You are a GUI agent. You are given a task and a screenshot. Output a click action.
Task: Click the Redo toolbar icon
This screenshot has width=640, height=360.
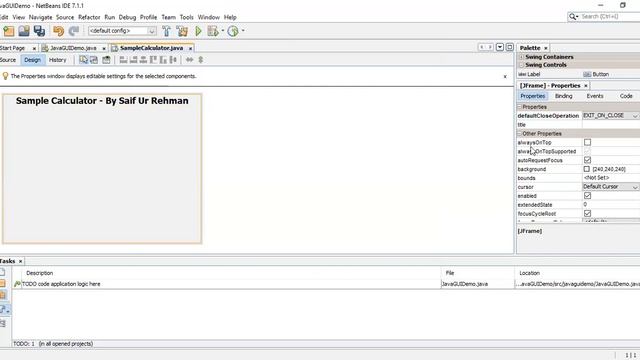[x=74, y=31]
